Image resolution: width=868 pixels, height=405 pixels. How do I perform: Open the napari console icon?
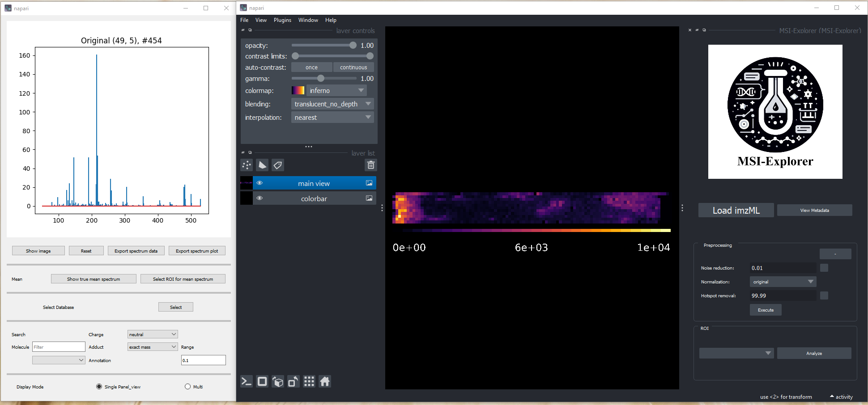pos(247,381)
